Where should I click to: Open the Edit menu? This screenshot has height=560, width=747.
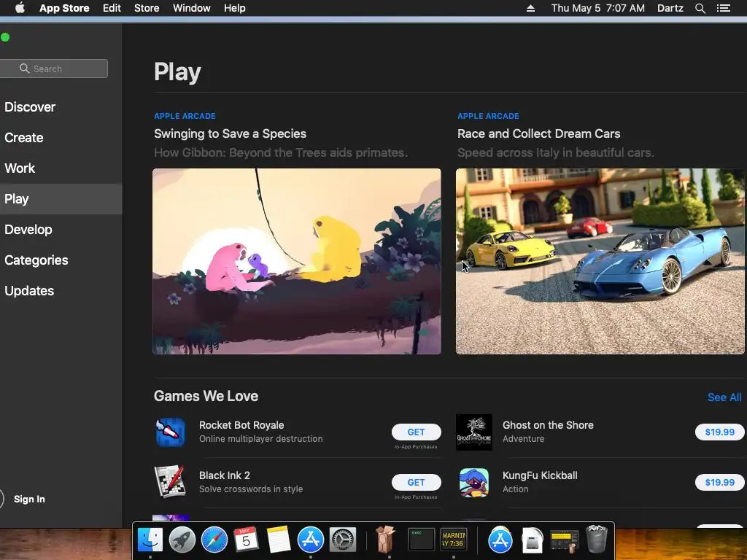[112, 8]
